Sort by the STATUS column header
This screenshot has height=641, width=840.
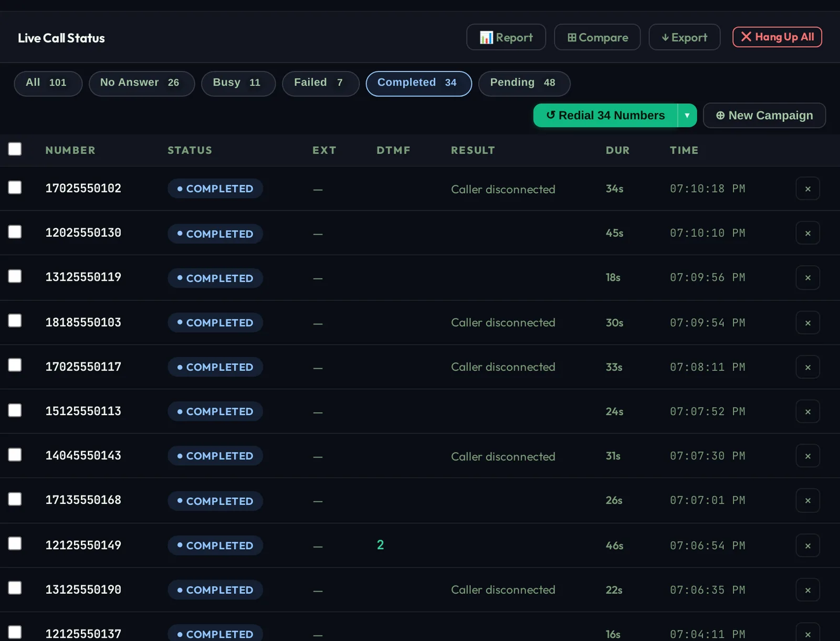(190, 151)
